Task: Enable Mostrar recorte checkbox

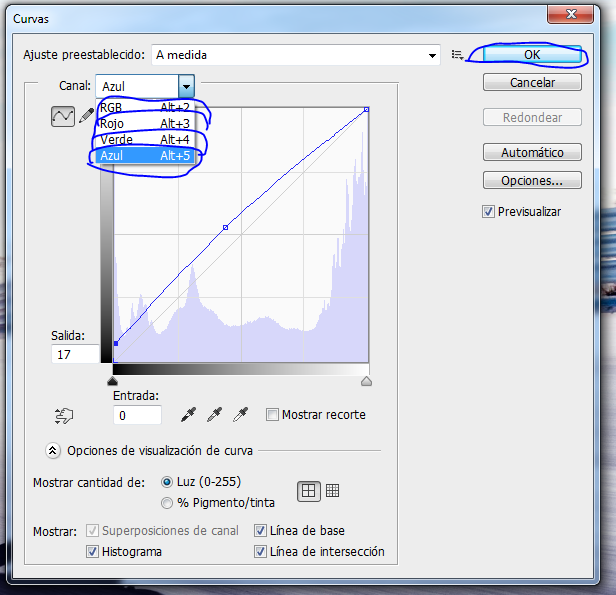Action: (272, 415)
